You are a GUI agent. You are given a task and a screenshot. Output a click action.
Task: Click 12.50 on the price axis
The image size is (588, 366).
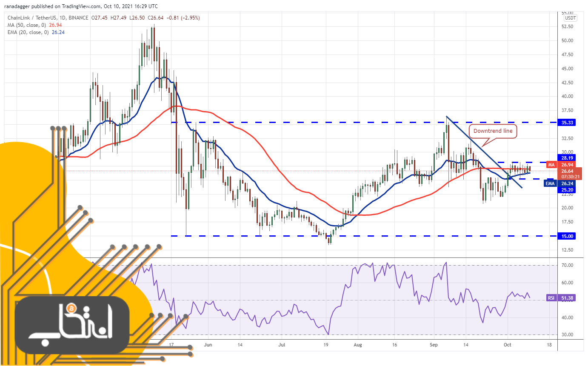click(x=568, y=250)
